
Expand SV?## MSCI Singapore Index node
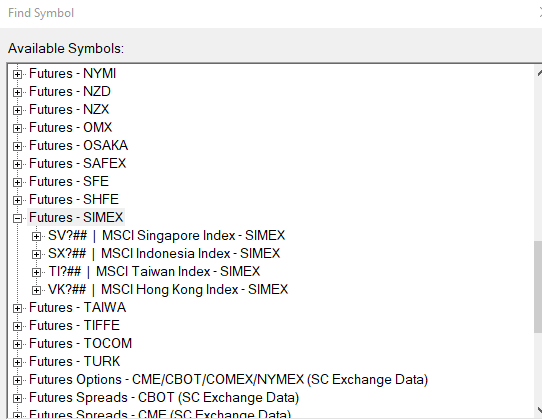click(x=36, y=236)
